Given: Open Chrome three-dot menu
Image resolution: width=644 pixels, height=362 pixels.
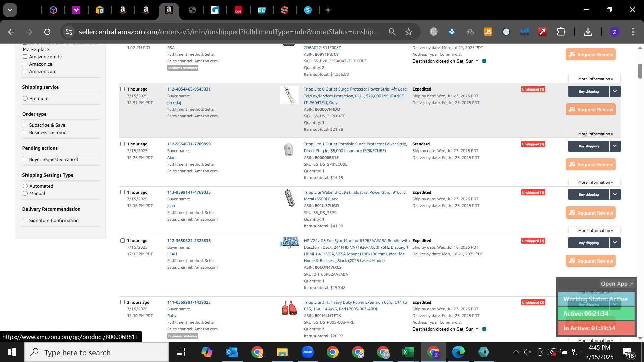Looking at the screenshot, I should point(633,32).
